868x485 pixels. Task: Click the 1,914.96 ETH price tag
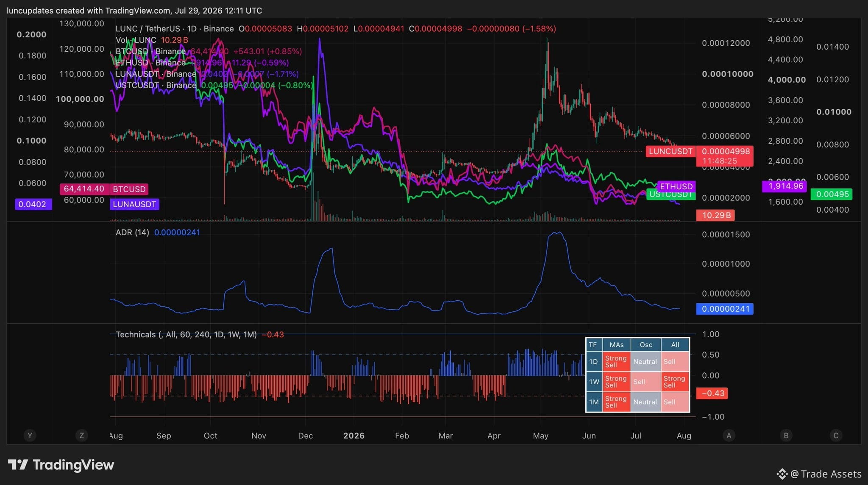tap(785, 186)
